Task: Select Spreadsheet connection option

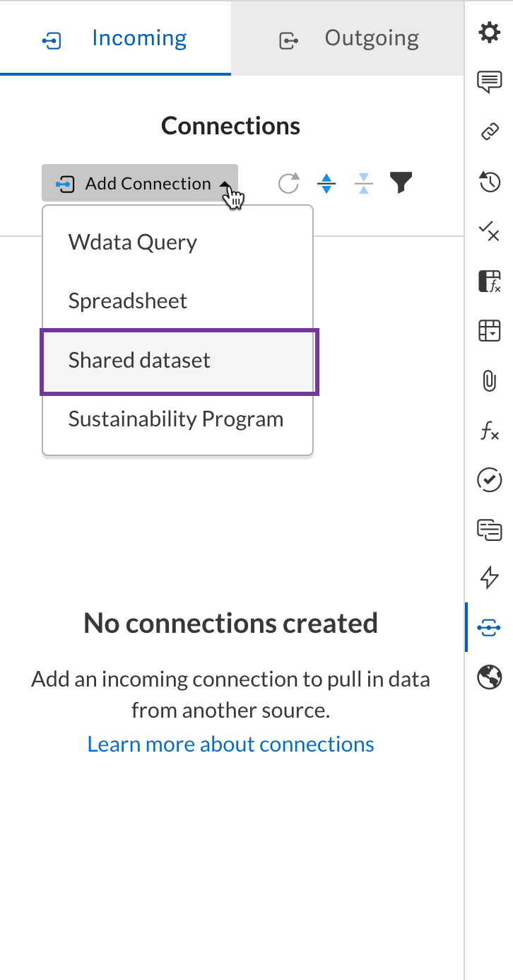Action: [128, 301]
